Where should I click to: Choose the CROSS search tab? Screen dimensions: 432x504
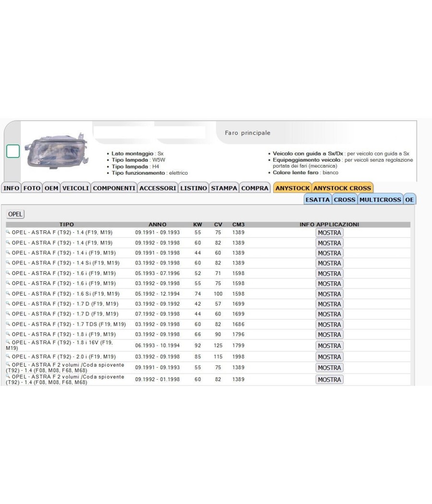click(x=345, y=200)
